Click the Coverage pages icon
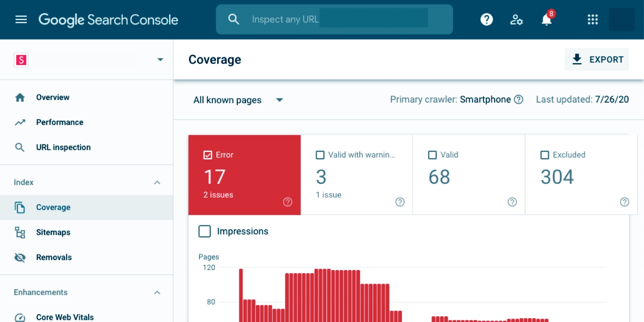The image size is (644, 322). pos(20,207)
